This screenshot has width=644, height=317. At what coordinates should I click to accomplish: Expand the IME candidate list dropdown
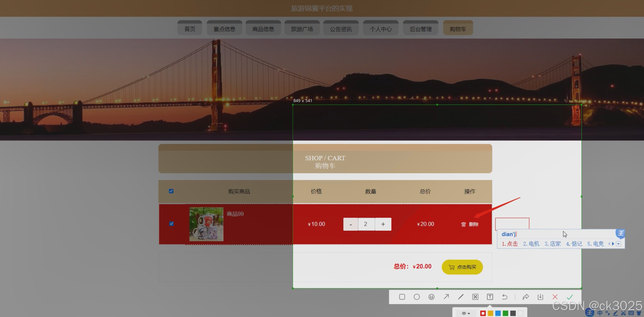(x=618, y=244)
